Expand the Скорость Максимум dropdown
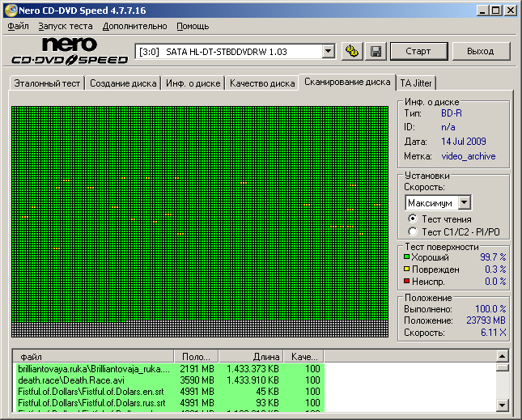The width and height of the screenshot is (522, 420). [x=464, y=202]
